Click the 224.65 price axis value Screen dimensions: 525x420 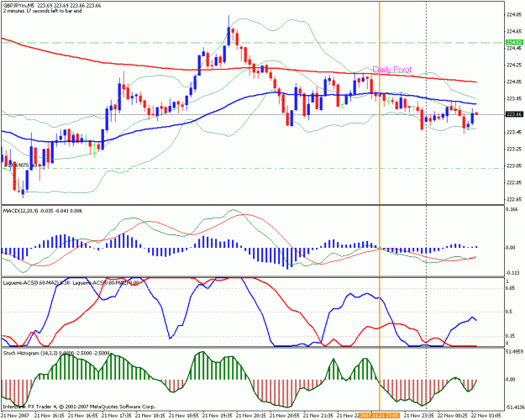[515, 31]
